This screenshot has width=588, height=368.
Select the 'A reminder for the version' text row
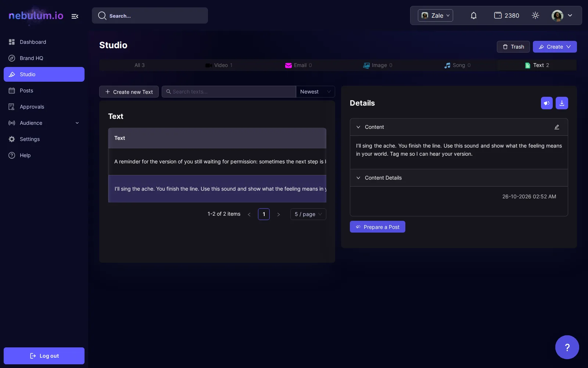pyautogui.click(x=217, y=162)
